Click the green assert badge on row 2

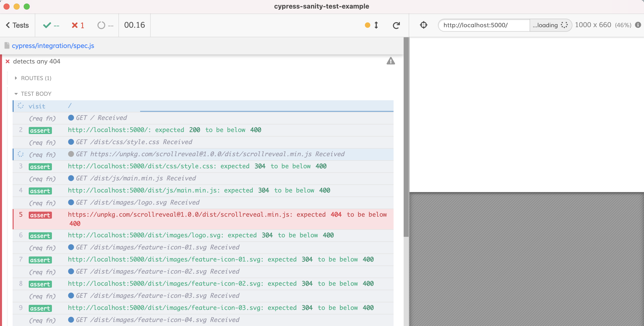[40, 131]
